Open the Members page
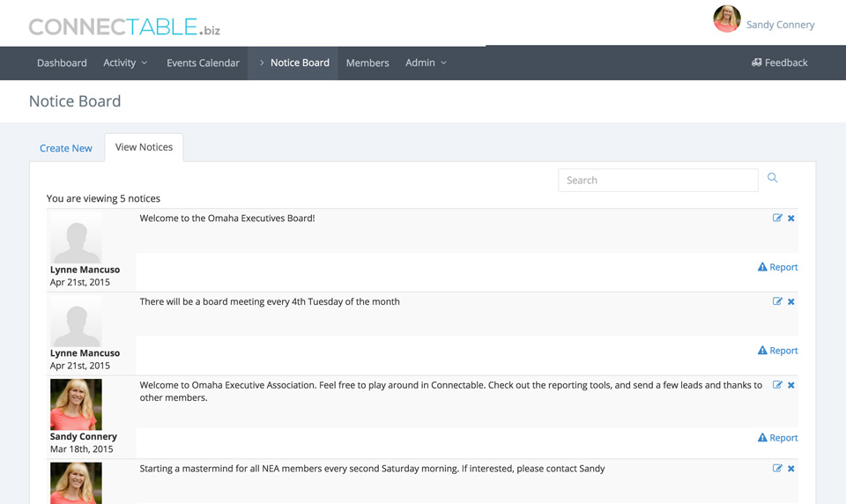This screenshot has height=504, width=846. pyautogui.click(x=367, y=63)
